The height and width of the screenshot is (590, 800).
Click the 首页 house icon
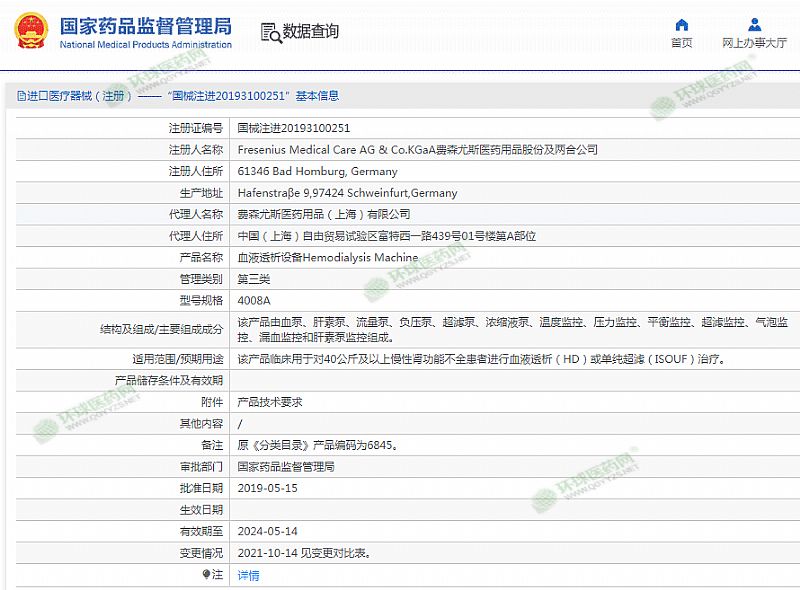(681, 25)
